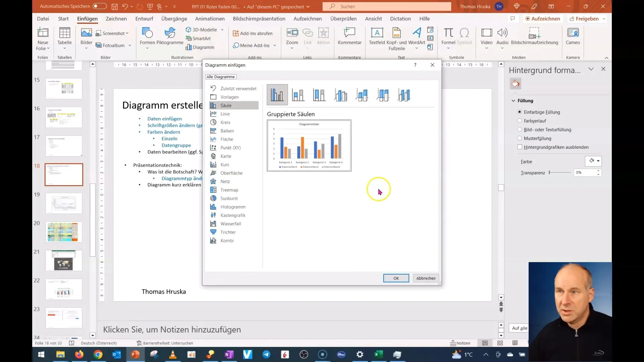Select the 100% stacked column subtype icon

click(x=319, y=95)
